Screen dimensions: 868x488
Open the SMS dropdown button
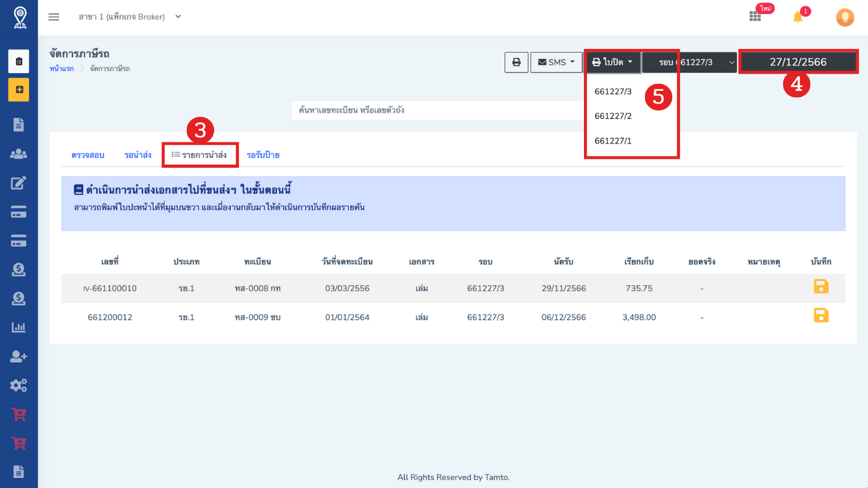pyautogui.click(x=557, y=62)
